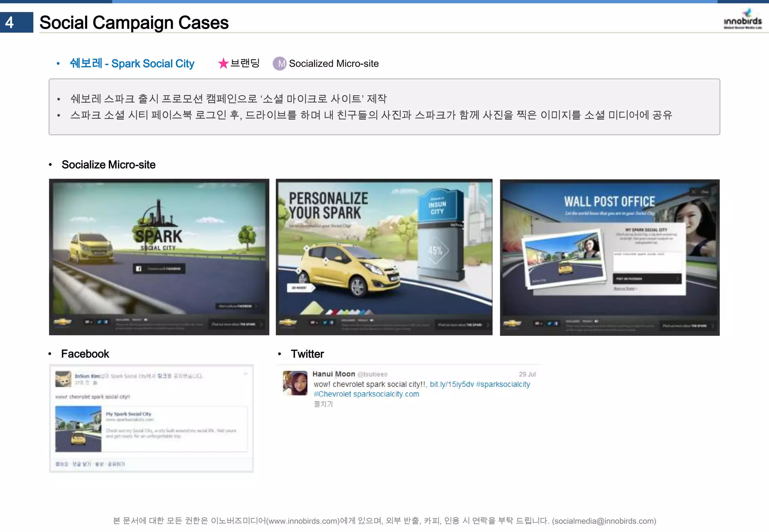Click the yellow Spark car in Personalize screenshot
This screenshot has width=769, height=532.
pos(349,269)
